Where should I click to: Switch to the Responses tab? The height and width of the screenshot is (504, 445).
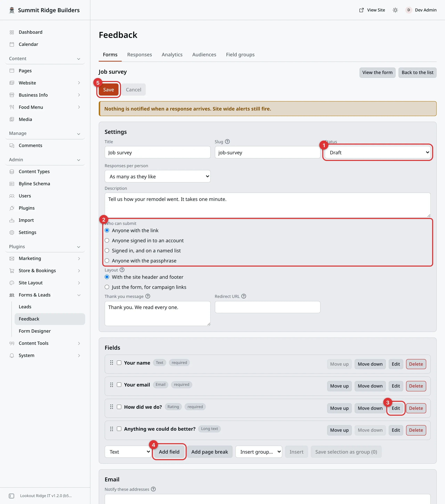click(140, 55)
